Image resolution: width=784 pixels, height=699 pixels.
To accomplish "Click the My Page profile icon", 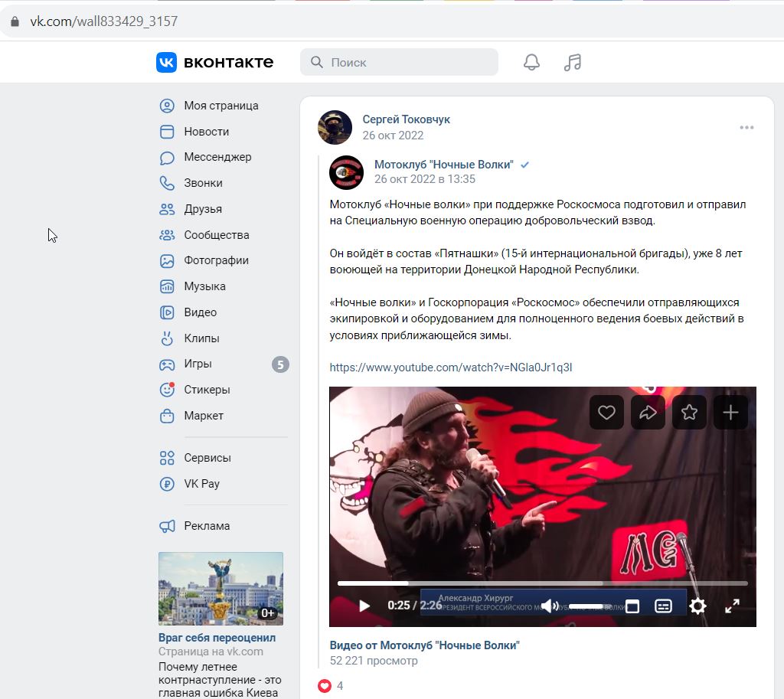I will tap(166, 106).
